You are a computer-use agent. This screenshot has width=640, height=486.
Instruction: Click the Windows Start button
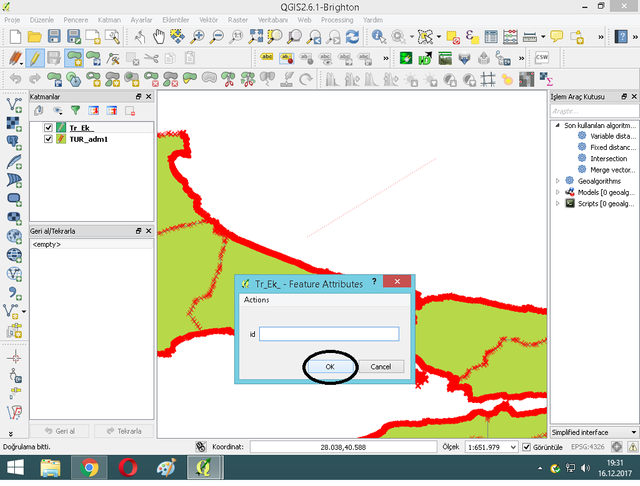point(16,467)
